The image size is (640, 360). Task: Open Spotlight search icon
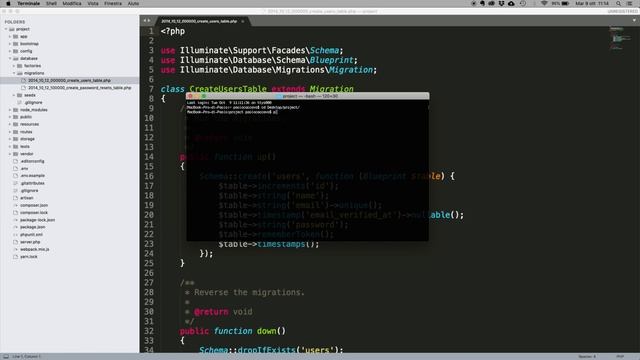619,3
